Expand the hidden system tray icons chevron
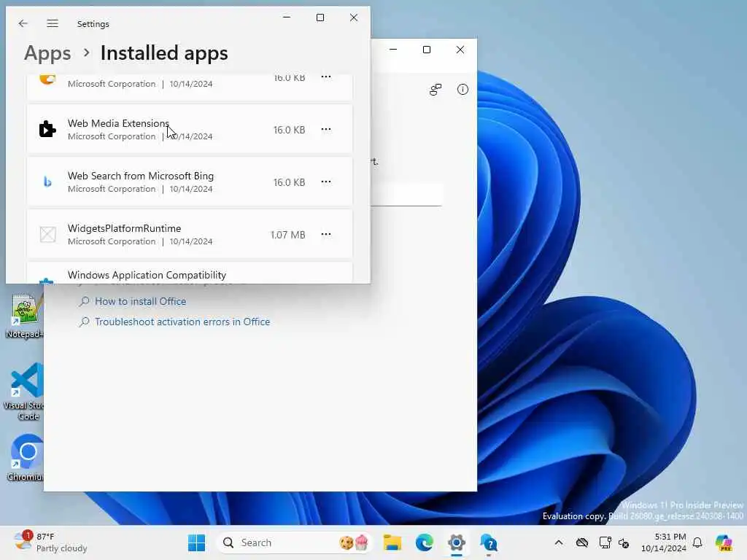 pos(559,542)
